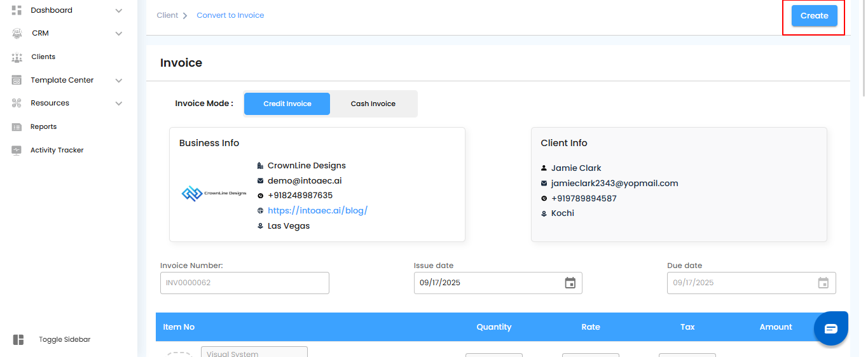Click the Convert to Invoice breadcrumb
This screenshot has height=357, width=868.
[230, 15]
